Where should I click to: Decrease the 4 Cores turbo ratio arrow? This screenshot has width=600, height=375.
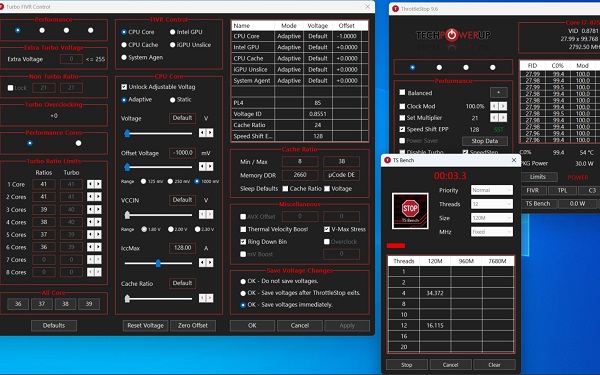pos(90,222)
